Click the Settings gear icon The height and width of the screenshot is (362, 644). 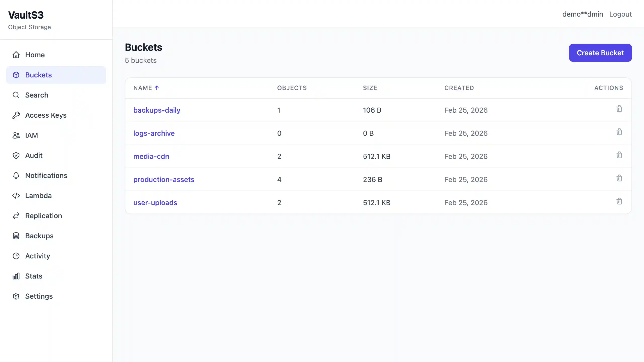(16, 296)
